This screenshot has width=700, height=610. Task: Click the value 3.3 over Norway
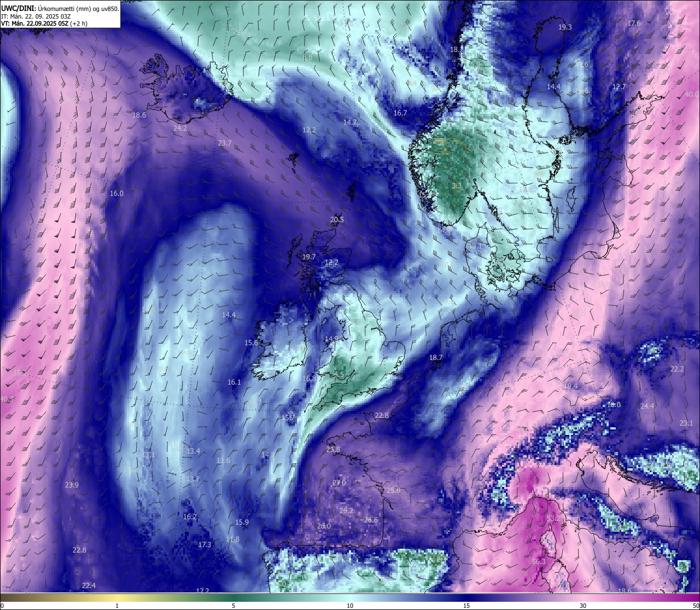457,186
